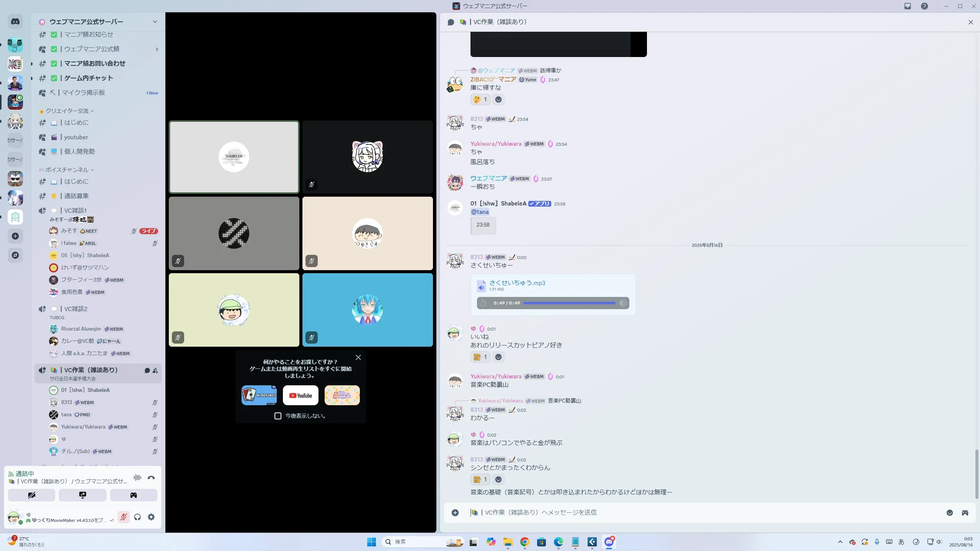The image size is (980, 551).
Task: Open the Discover servers compass icon
Action: pyautogui.click(x=15, y=255)
